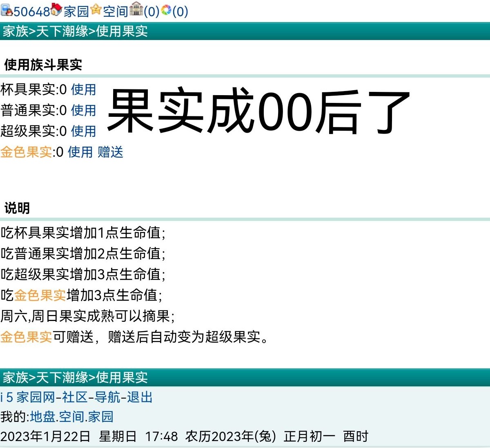Click the QQ penguin icon before 50648

pos(7,10)
